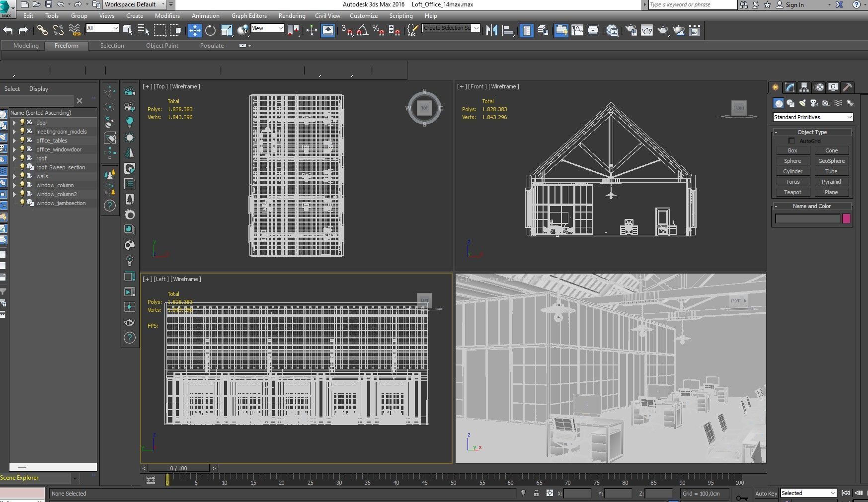Open the Modify command panel tab
The height and width of the screenshot is (502, 868).
pos(789,87)
